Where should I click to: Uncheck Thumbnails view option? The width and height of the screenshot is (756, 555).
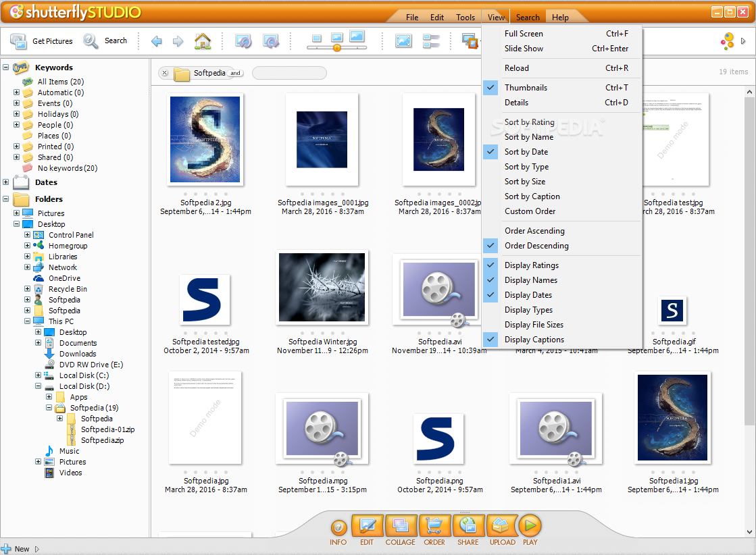click(562, 88)
